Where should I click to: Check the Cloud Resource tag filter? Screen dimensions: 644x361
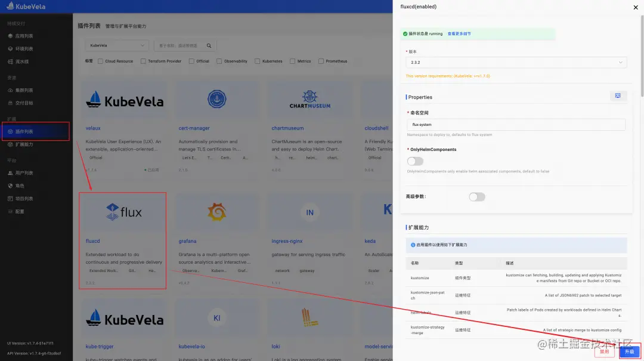pos(100,61)
